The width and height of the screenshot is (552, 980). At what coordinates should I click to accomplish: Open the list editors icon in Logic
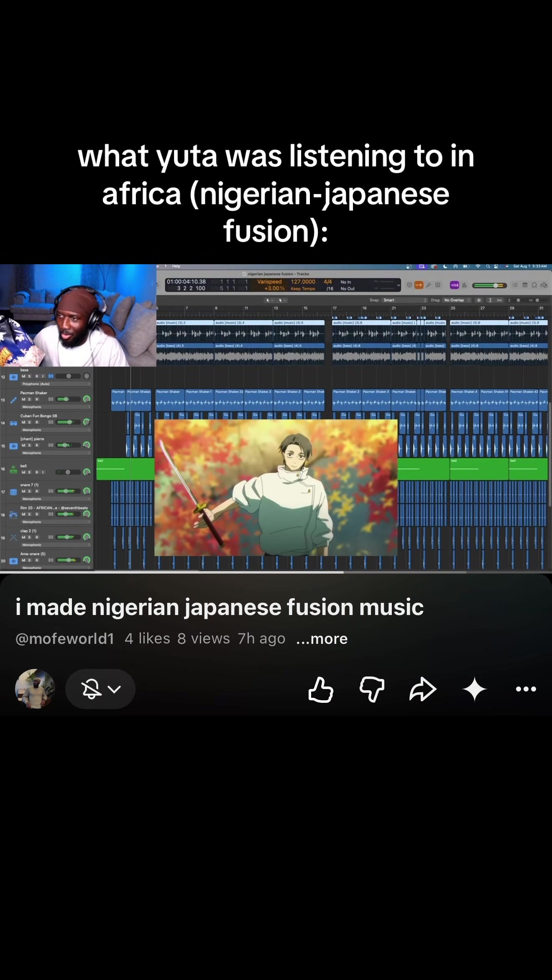pyautogui.click(x=515, y=285)
